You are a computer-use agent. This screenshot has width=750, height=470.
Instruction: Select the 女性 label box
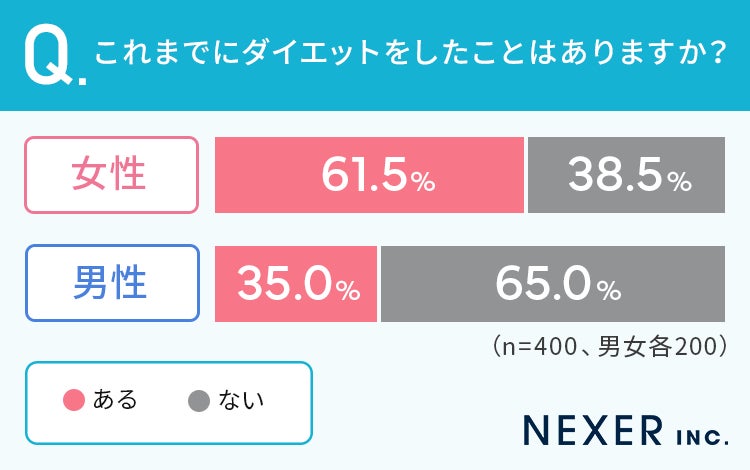tap(111, 175)
